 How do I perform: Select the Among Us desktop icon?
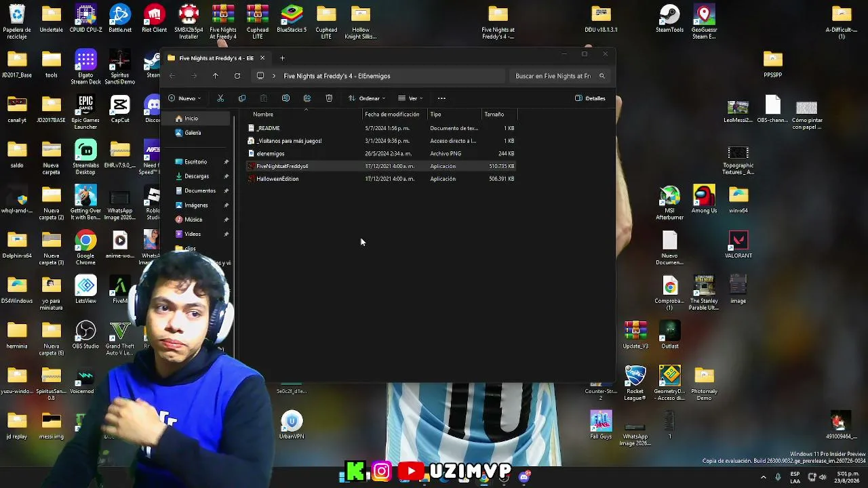coord(704,199)
